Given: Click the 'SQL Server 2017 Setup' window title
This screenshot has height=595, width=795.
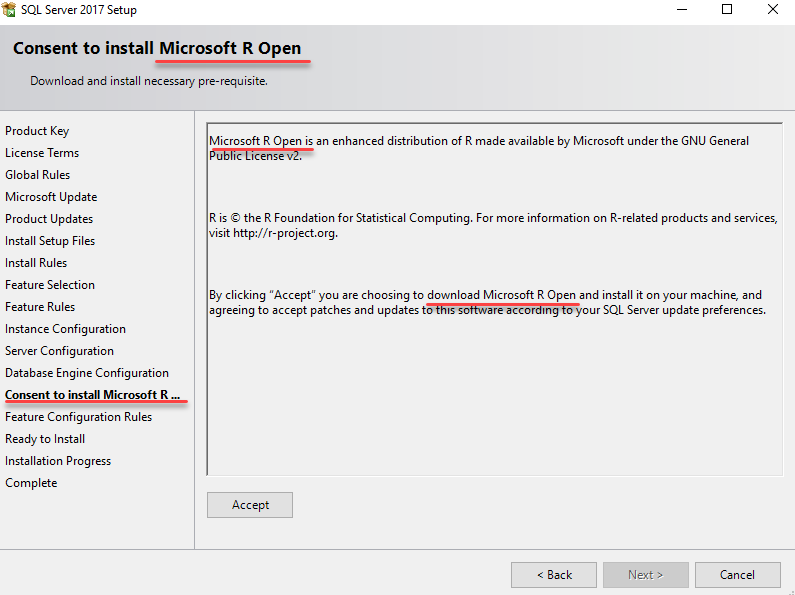Looking at the screenshot, I should tap(79, 10).
